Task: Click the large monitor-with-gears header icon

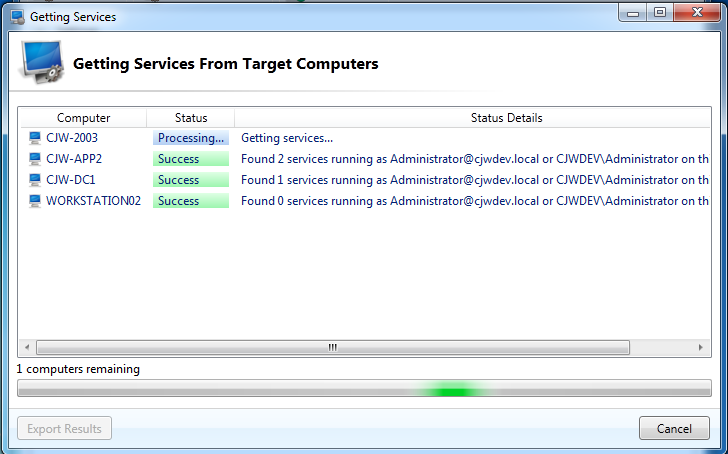Action: (x=41, y=65)
